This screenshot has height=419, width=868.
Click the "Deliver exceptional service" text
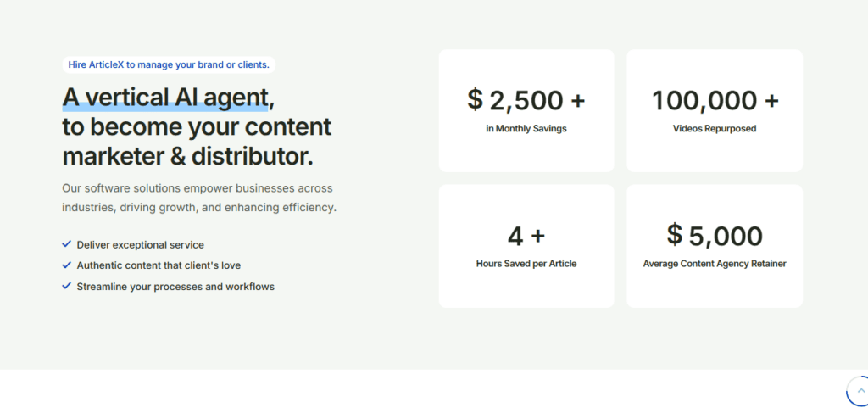pos(141,245)
